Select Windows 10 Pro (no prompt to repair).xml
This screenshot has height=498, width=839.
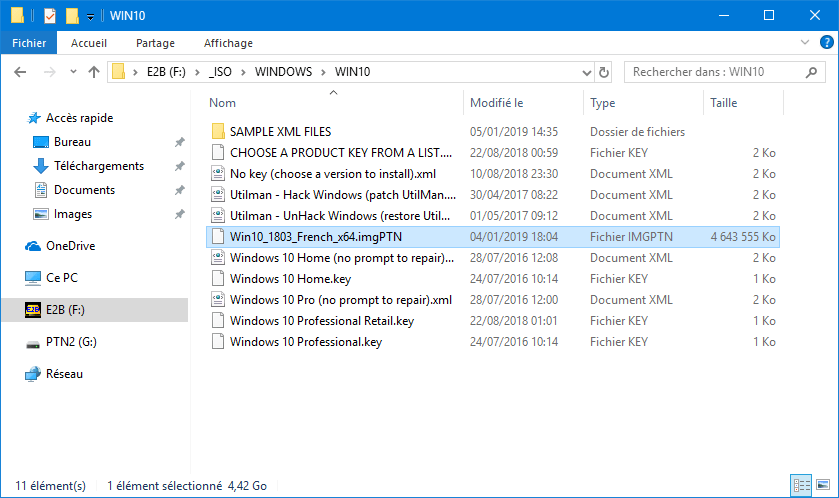340,300
